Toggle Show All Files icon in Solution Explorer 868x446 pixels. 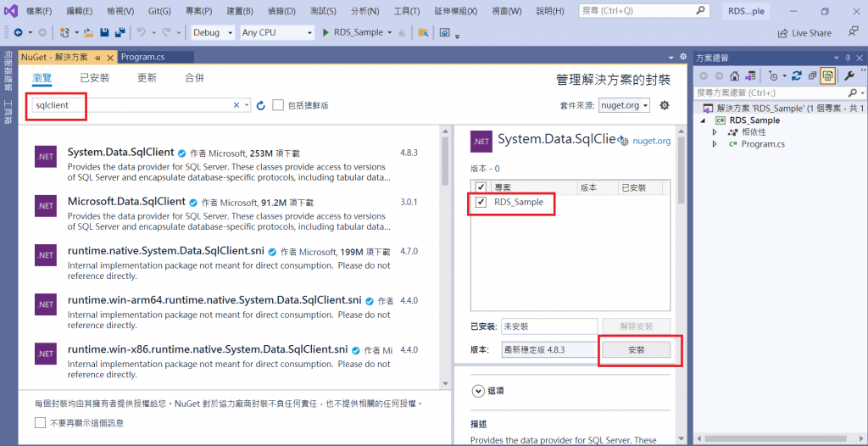pos(827,76)
